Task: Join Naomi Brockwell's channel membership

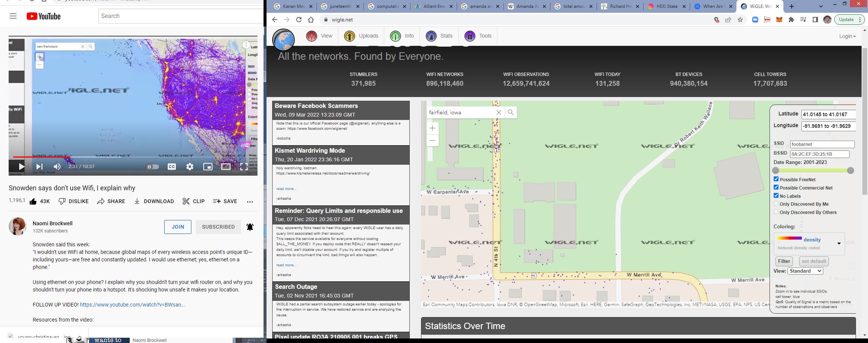Action: point(178,227)
